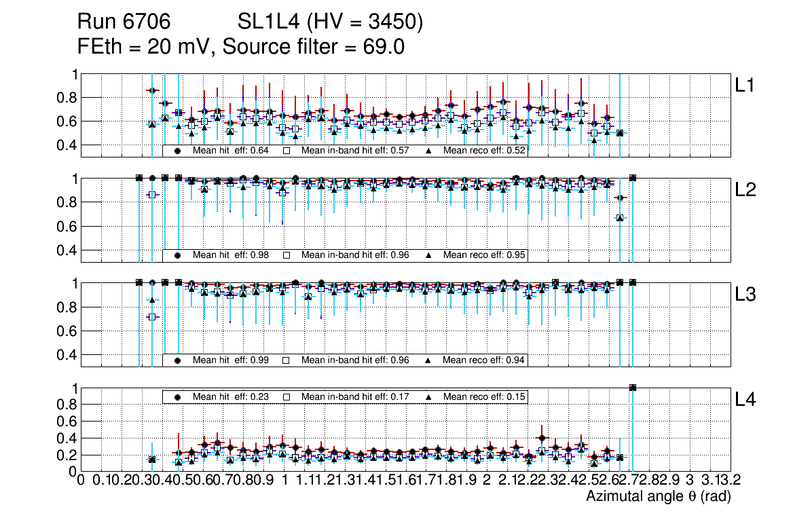Click the triangle marker in L4 legend
This screenshot has width=812, height=524.
click(x=428, y=396)
